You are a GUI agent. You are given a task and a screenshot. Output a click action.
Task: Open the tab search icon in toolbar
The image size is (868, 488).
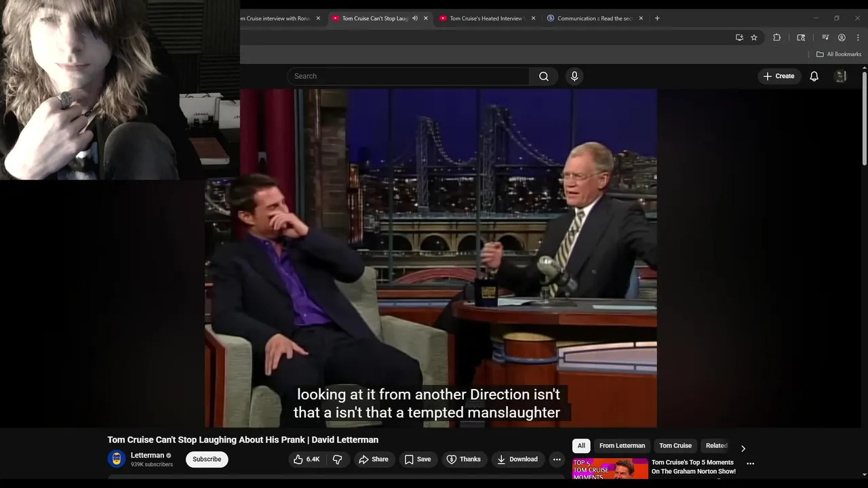[801, 37]
